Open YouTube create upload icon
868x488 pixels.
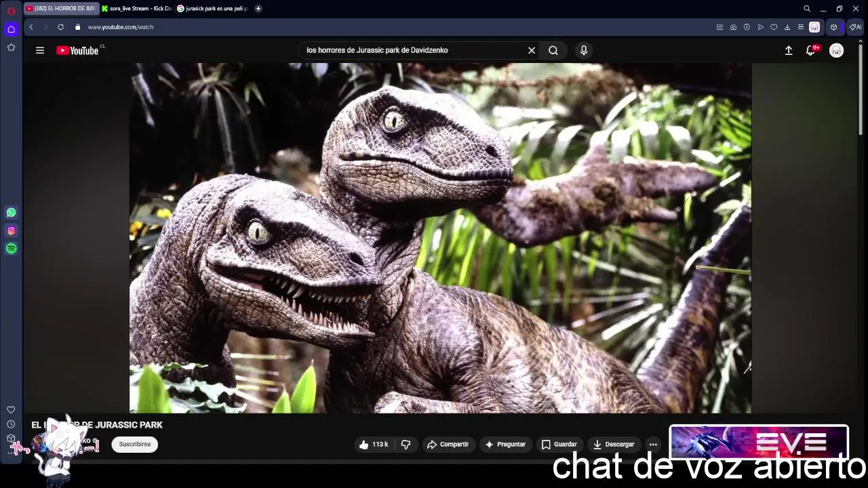tap(789, 50)
